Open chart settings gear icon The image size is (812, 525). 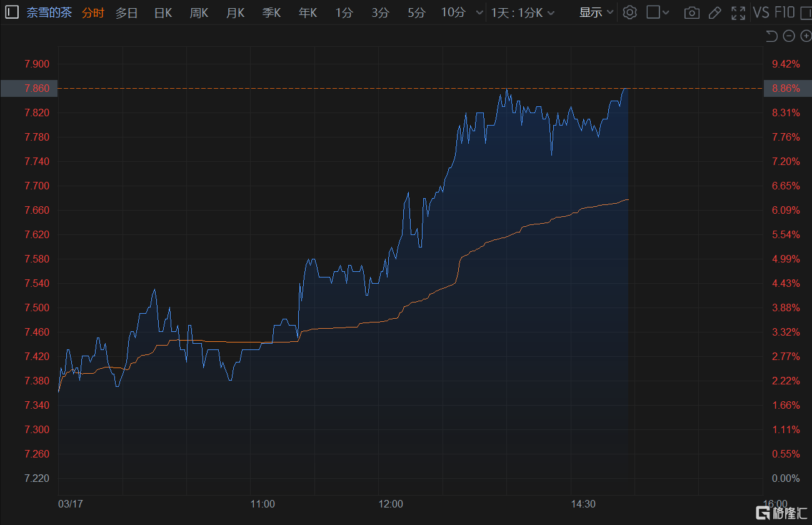click(629, 12)
